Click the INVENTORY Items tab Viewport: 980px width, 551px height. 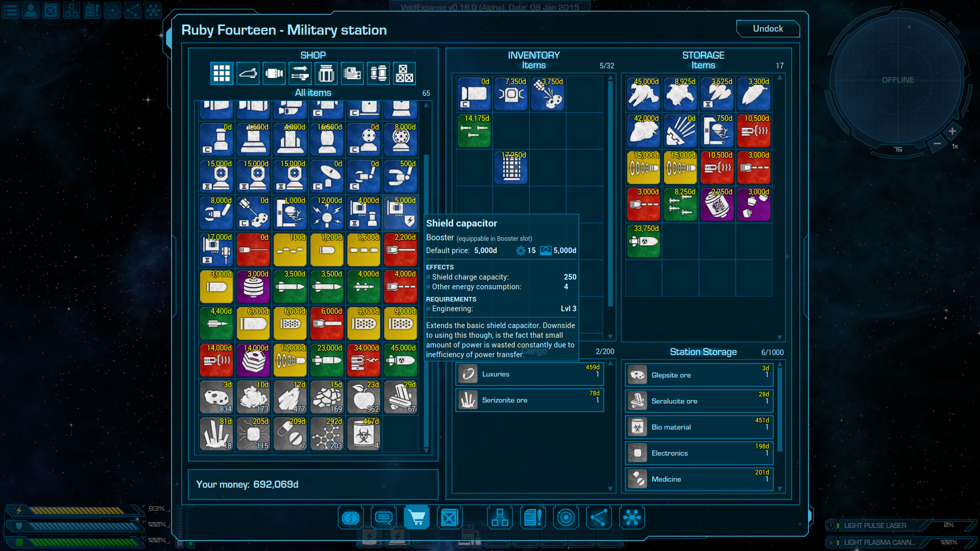534,65
